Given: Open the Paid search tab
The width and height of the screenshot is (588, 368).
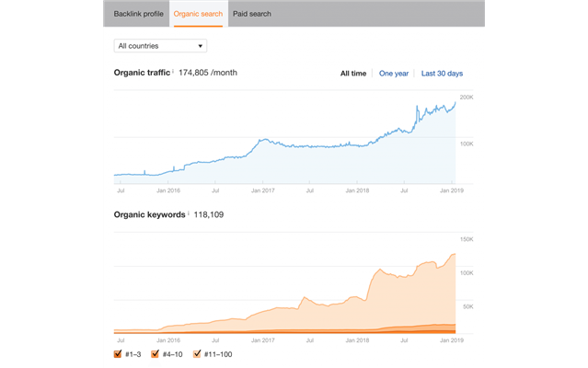Looking at the screenshot, I should [x=252, y=15].
